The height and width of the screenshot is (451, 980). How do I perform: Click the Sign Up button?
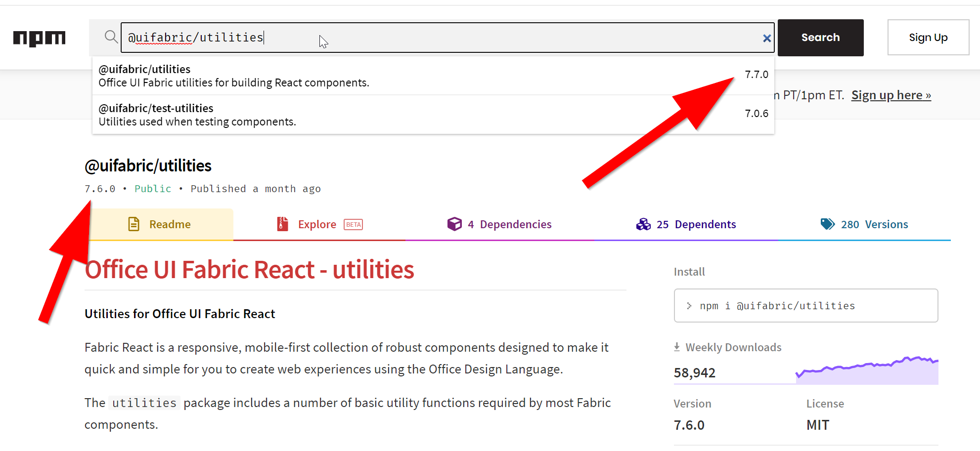coord(928,37)
